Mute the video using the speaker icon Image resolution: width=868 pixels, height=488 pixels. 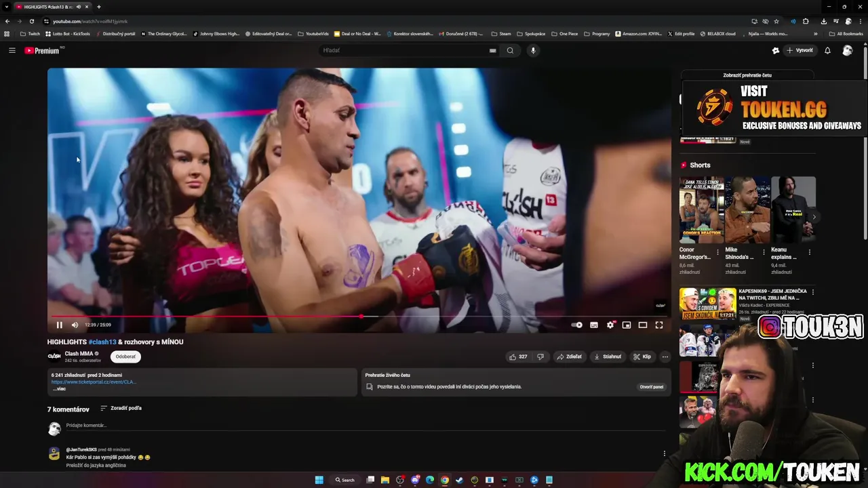75,325
